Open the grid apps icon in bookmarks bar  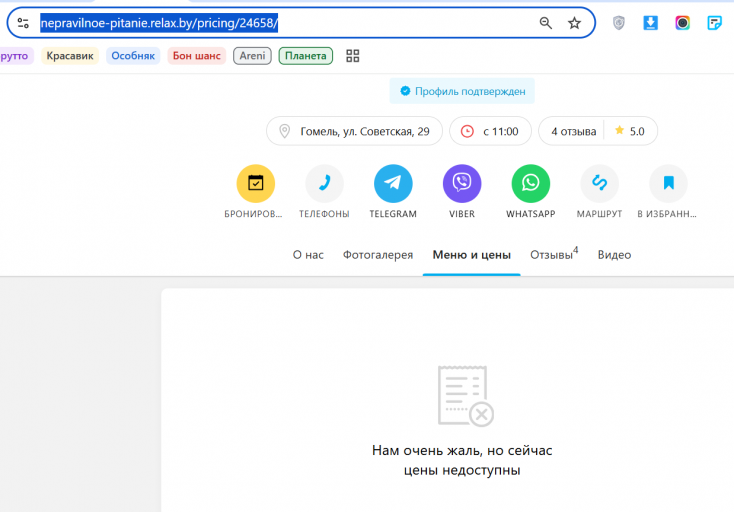(352, 56)
